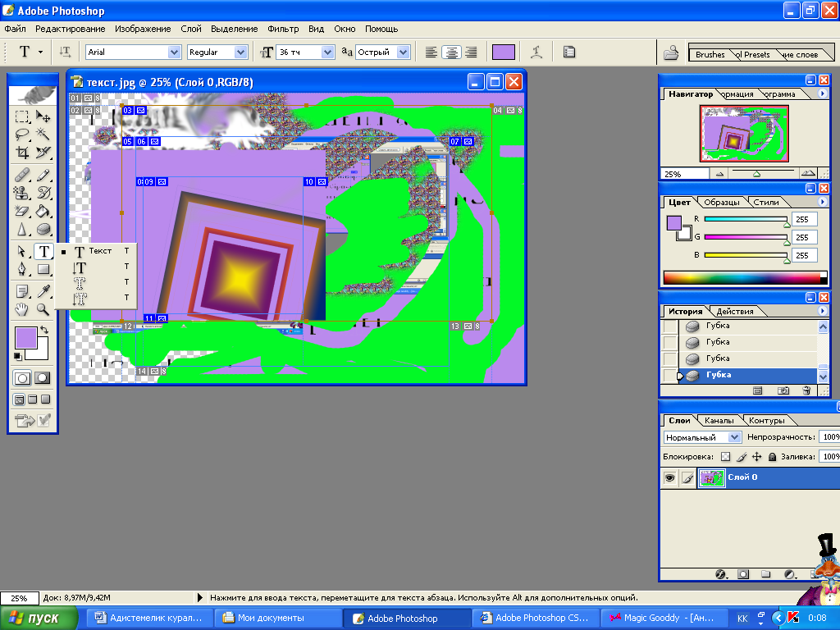Open the Выделение menu

pos(234,29)
